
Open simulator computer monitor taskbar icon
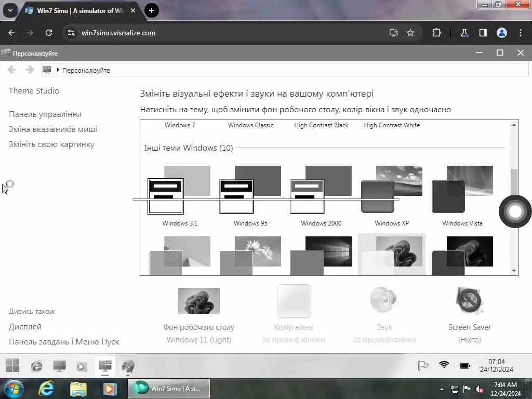coord(59,366)
